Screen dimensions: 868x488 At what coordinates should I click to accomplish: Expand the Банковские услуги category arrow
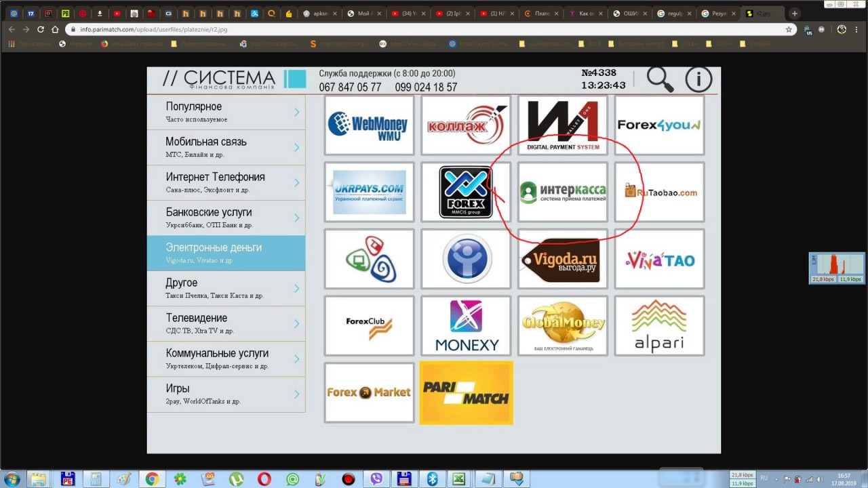click(x=296, y=218)
